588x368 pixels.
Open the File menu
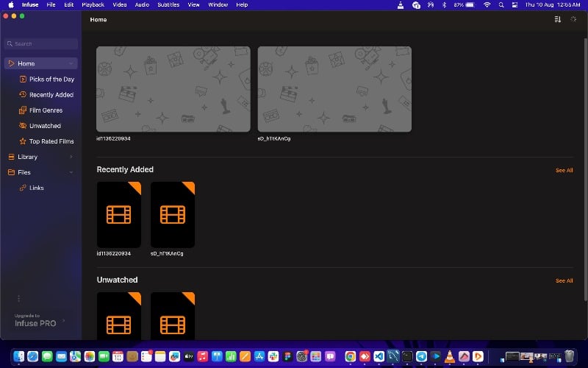click(51, 5)
